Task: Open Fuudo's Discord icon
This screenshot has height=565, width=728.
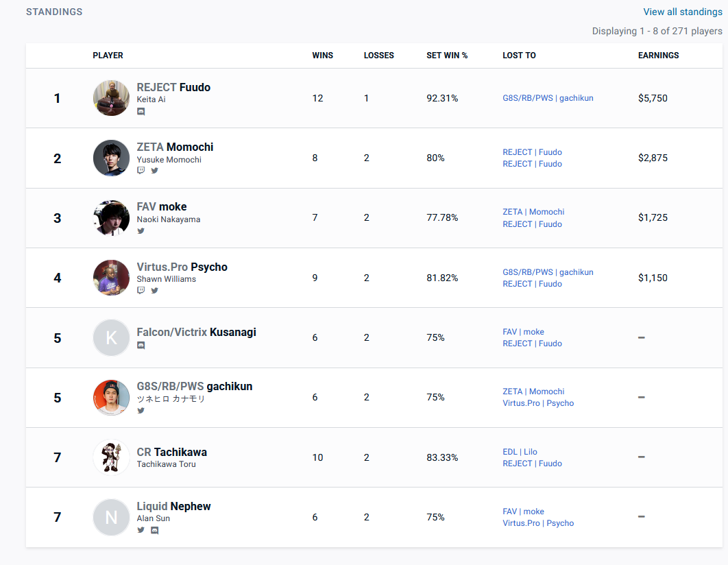Action: click(141, 111)
